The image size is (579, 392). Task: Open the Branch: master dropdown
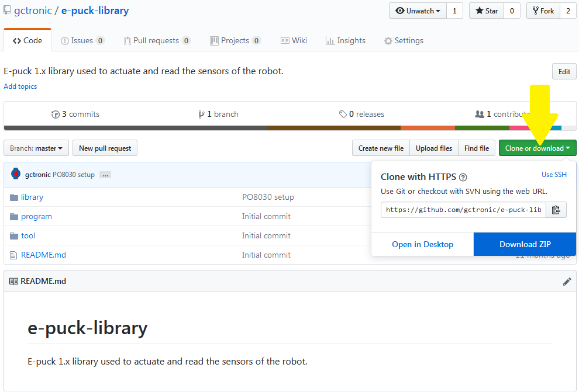pos(36,148)
